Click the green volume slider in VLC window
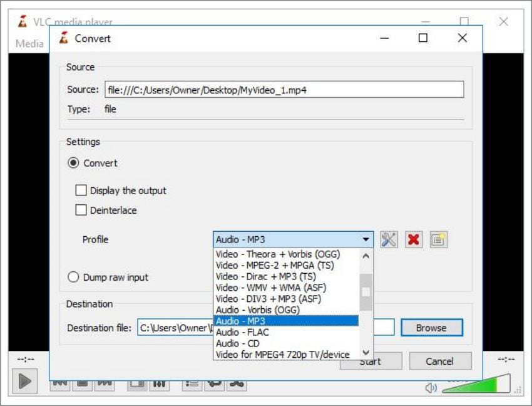This screenshot has height=406, width=532. tap(476, 384)
